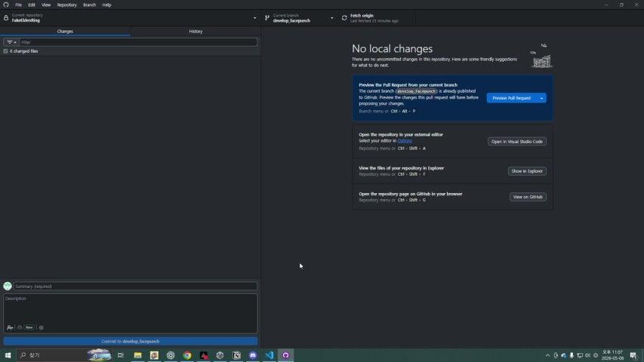Open the Help menu
644x362 pixels.
tap(106, 5)
